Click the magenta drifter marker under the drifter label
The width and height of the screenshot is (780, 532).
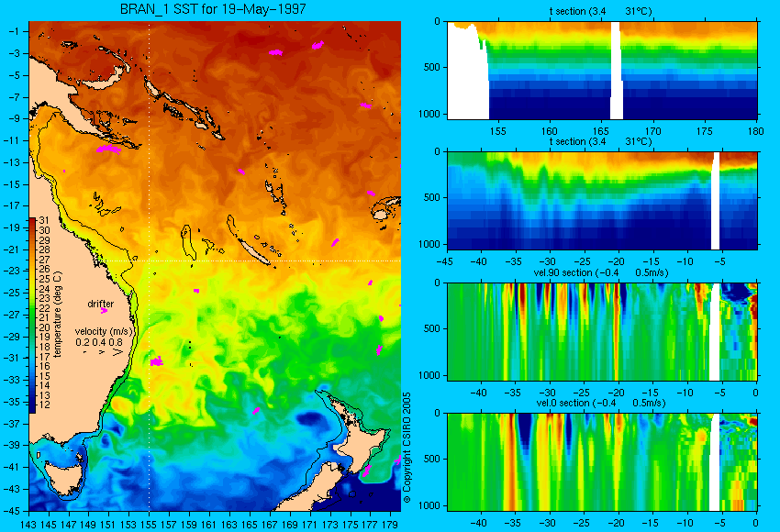point(104,311)
